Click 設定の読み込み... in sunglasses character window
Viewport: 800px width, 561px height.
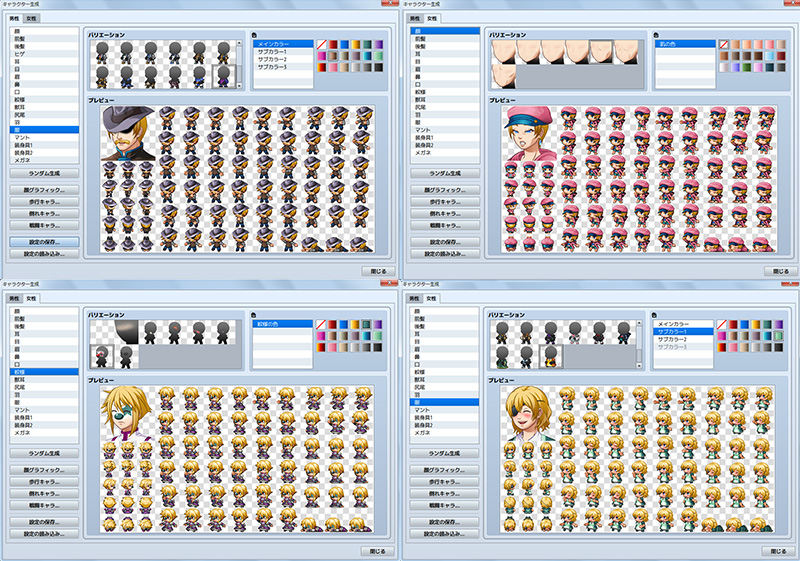44,534
